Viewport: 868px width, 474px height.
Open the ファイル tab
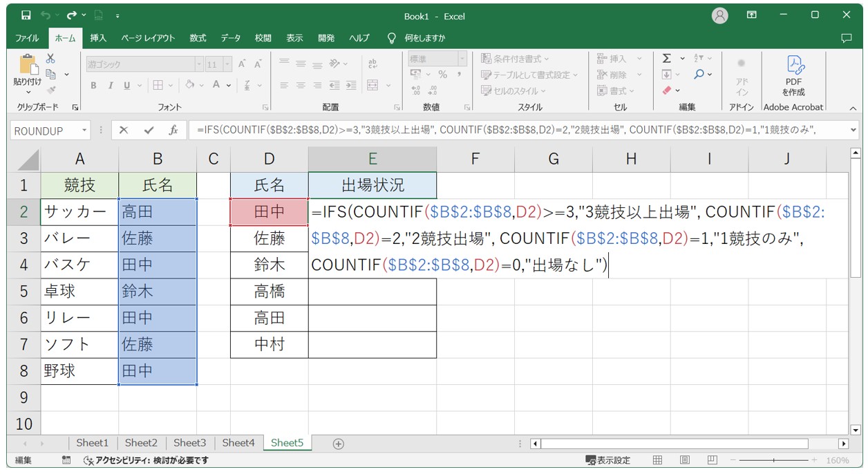(27, 38)
